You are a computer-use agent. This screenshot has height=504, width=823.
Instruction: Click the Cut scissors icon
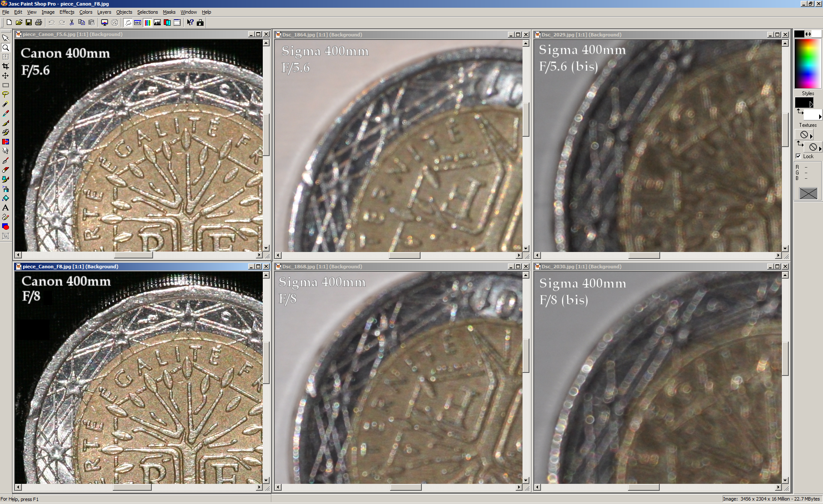72,22
